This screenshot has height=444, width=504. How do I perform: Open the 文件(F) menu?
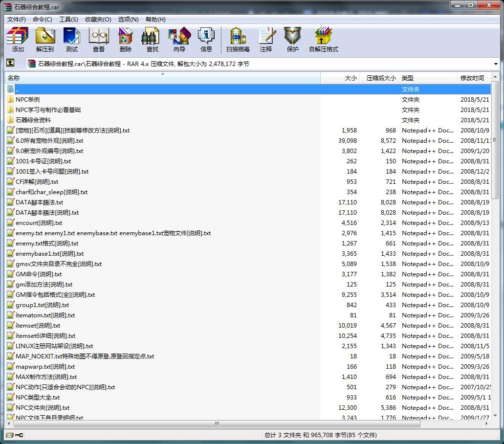[17, 20]
